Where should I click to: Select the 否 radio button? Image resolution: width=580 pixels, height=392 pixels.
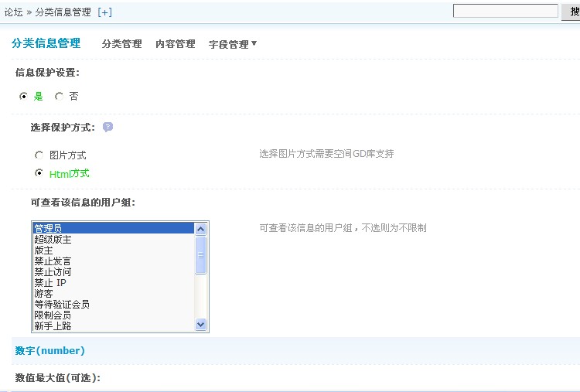[x=59, y=96]
